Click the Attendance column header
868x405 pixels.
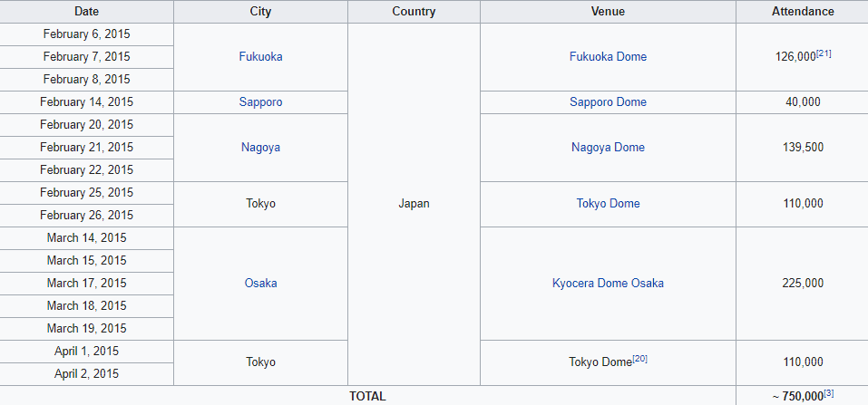[802, 12]
